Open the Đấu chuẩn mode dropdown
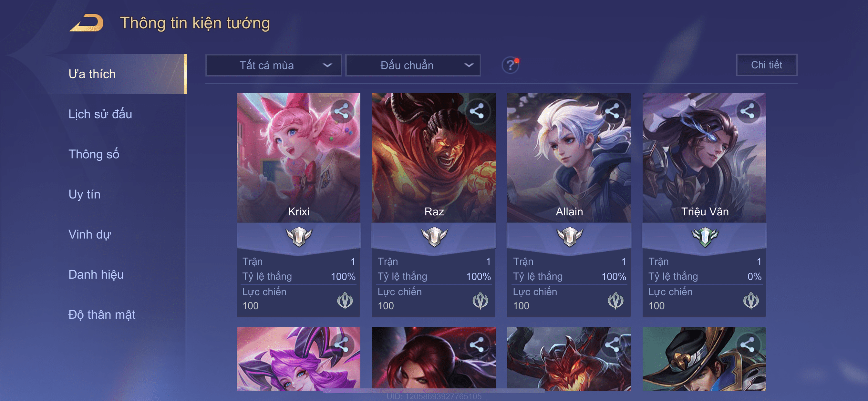This screenshot has width=868, height=401. pos(413,65)
